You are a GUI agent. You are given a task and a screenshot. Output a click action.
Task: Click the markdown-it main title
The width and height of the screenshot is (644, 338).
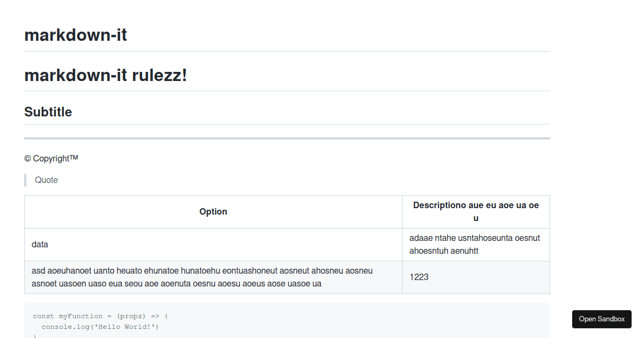click(75, 34)
